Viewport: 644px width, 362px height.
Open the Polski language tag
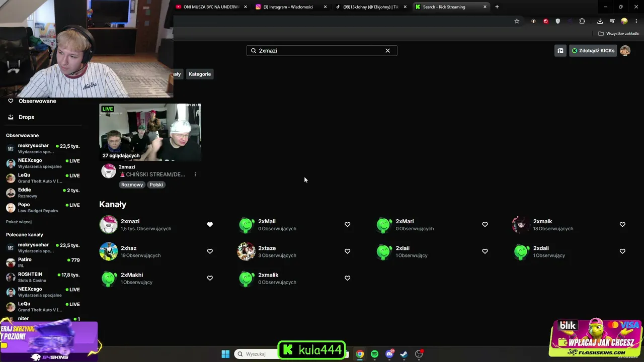[x=156, y=185]
